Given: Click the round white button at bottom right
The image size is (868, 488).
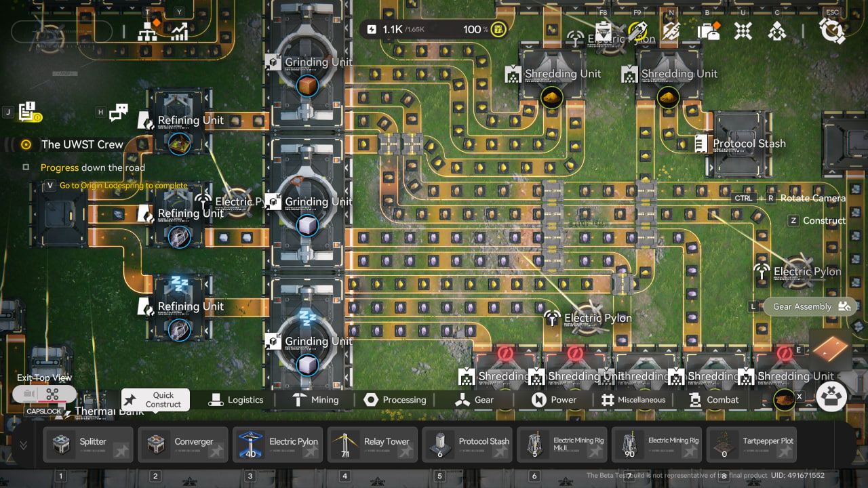Looking at the screenshot, I should tap(832, 396).
